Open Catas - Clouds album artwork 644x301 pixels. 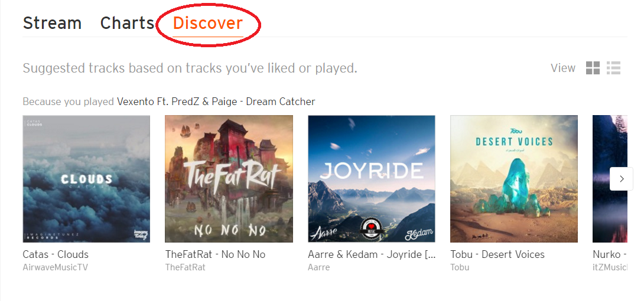coord(86,178)
